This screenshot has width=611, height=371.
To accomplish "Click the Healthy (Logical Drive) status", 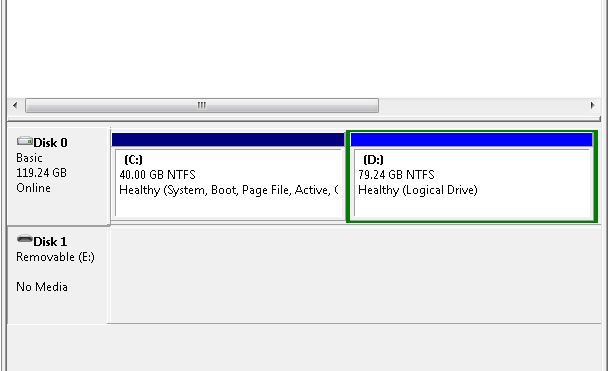I will pyautogui.click(x=418, y=190).
